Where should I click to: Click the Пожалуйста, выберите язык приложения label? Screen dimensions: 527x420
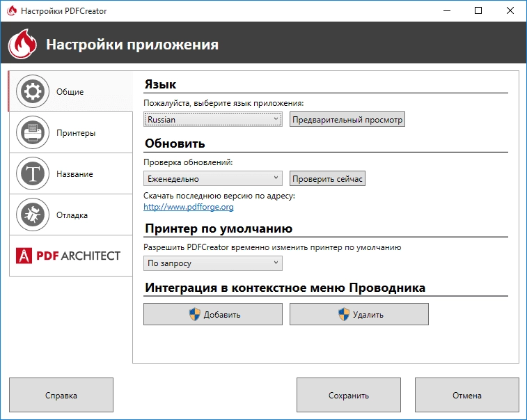tap(223, 103)
